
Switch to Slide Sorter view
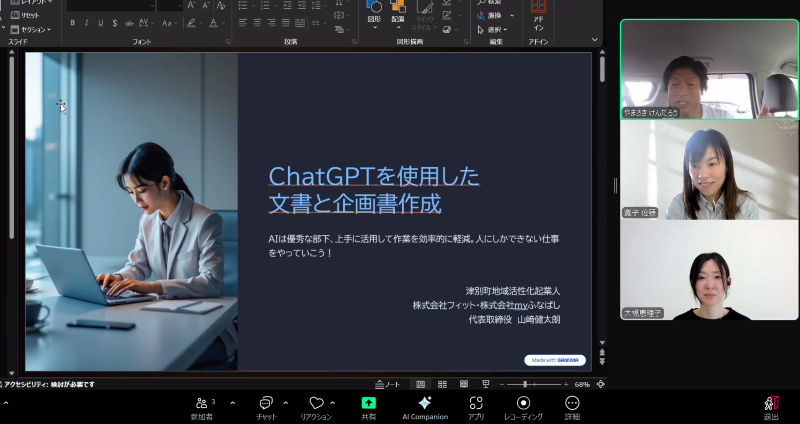pos(442,384)
